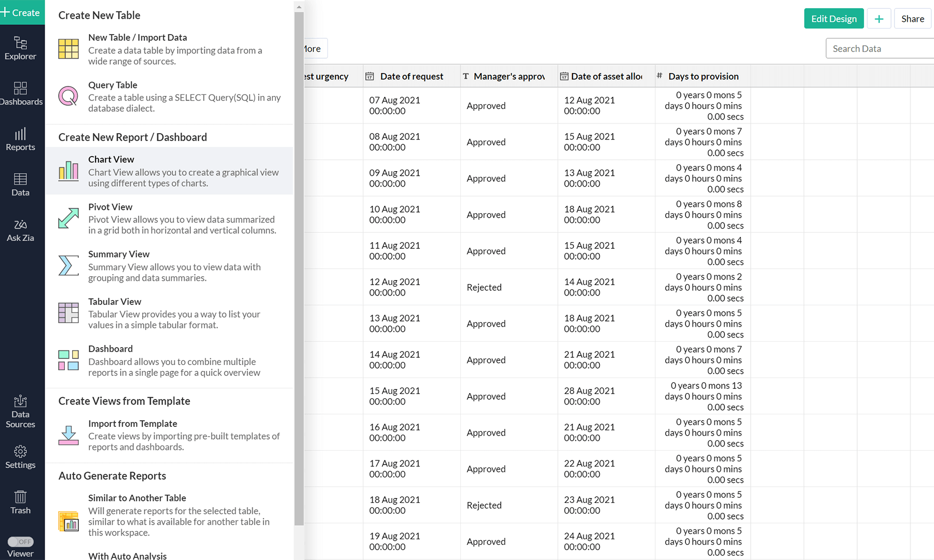Open the Data section
Image resolution: width=934 pixels, height=560 pixels.
(x=20, y=185)
